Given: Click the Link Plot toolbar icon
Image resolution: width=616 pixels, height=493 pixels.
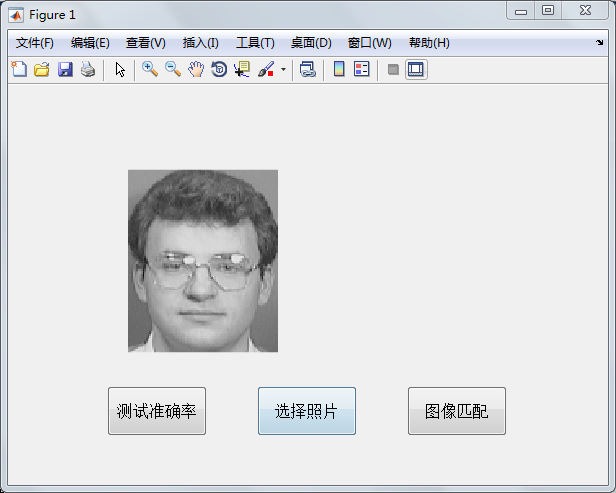Looking at the screenshot, I should [308, 70].
